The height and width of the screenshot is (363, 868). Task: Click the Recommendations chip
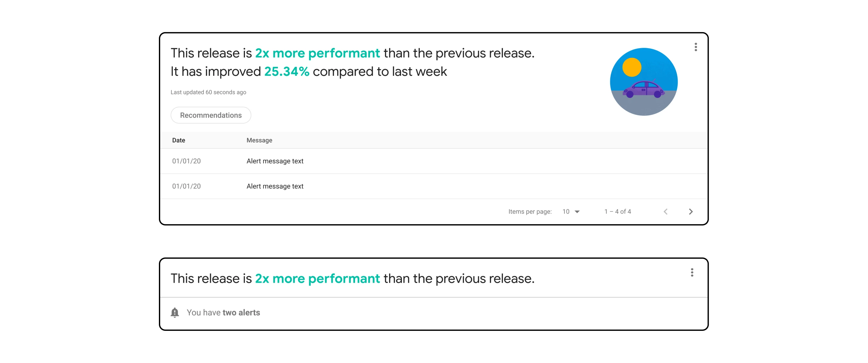[211, 115]
